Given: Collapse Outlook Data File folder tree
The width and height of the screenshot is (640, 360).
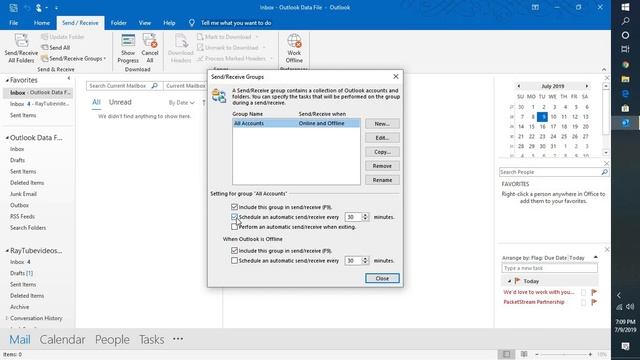Looking at the screenshot, I should tap(7, 138).
